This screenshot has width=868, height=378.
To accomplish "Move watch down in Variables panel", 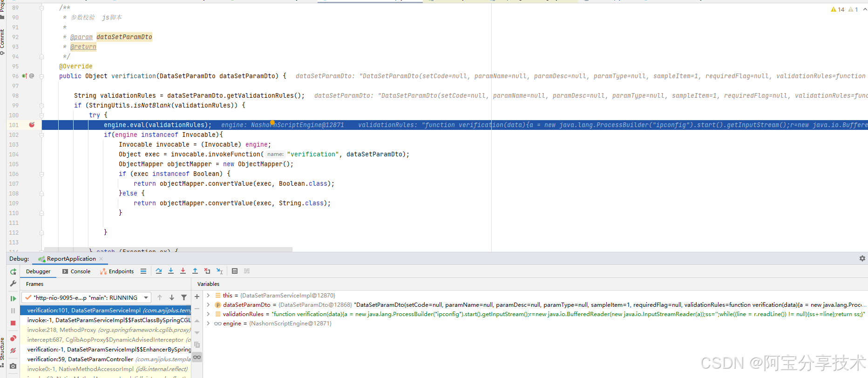I will point(197,333).
